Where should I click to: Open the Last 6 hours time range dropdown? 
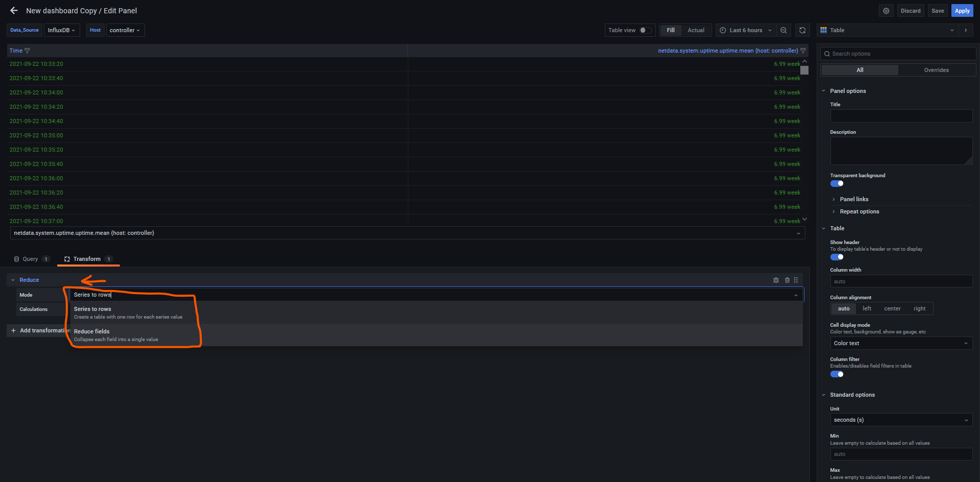coord(746,30)
